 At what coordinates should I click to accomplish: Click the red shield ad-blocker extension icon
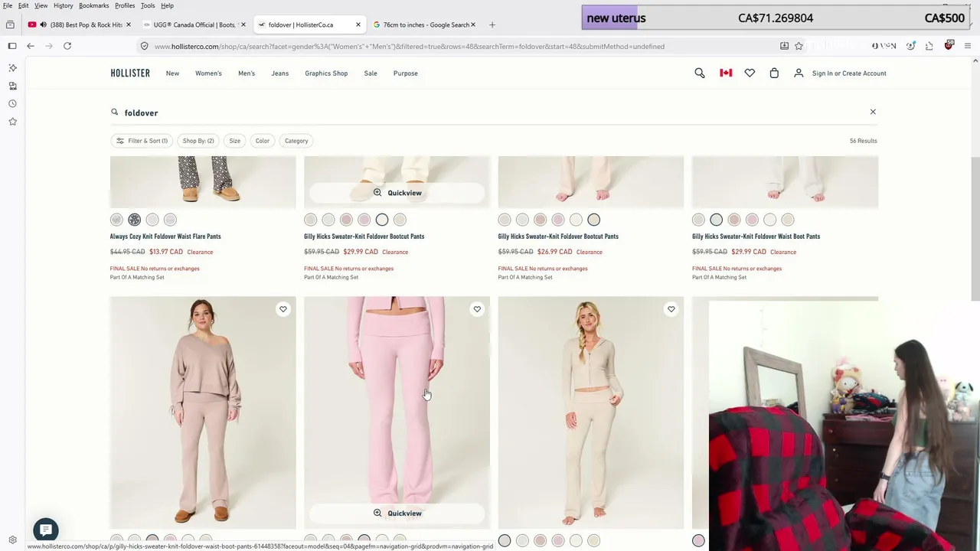click(949, 46)
